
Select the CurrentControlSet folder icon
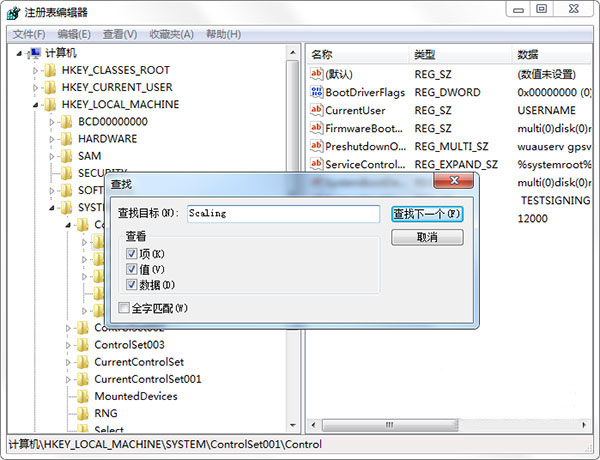tap(82, 362)
